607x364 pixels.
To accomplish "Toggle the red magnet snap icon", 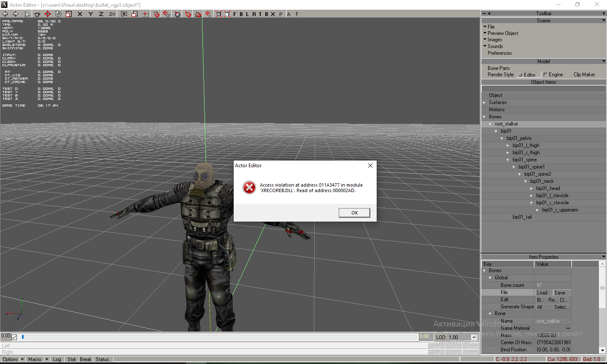I will pos(188,14).
